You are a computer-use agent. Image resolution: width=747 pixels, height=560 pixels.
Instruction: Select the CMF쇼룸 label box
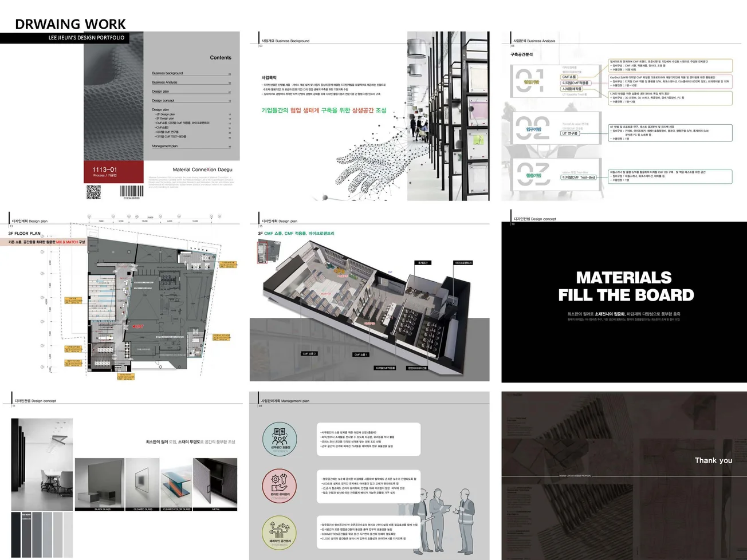pyautogui.click(x=569, y=77)
